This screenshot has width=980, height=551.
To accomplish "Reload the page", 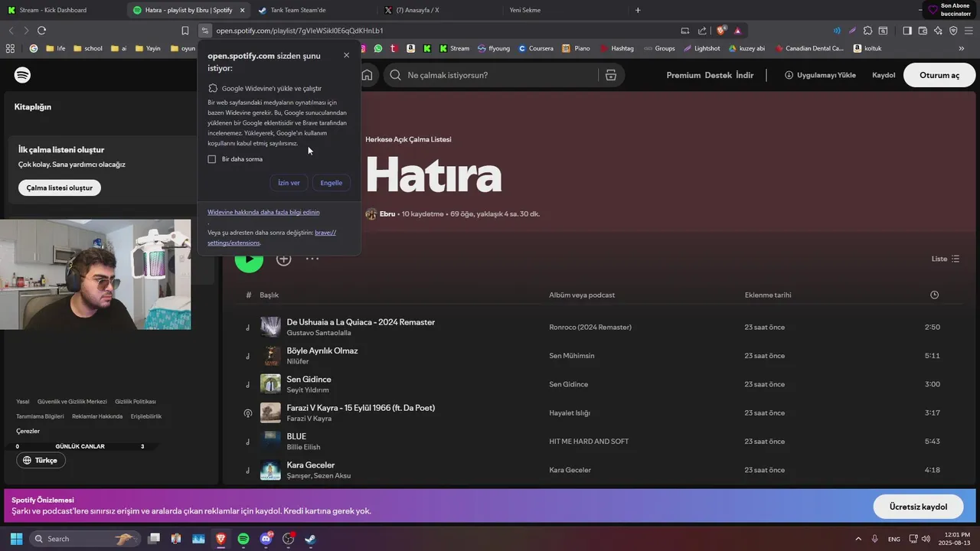I will [41, 31].
